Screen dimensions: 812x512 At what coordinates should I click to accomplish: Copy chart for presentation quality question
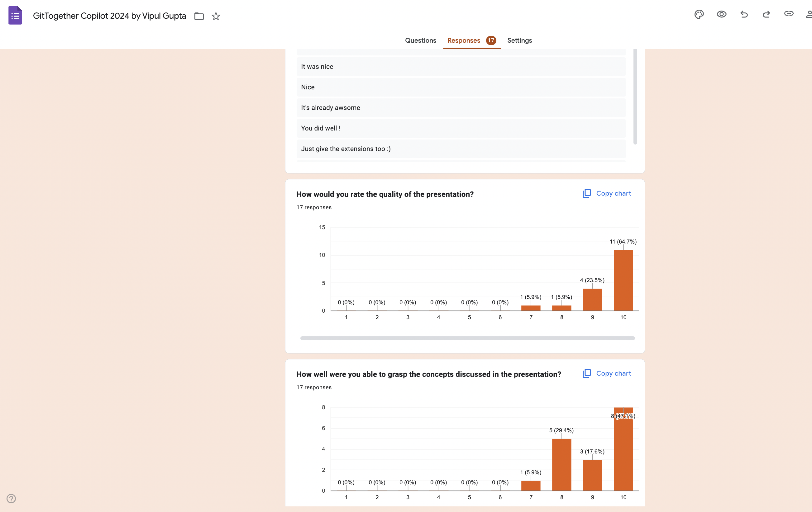click(607, 193)
